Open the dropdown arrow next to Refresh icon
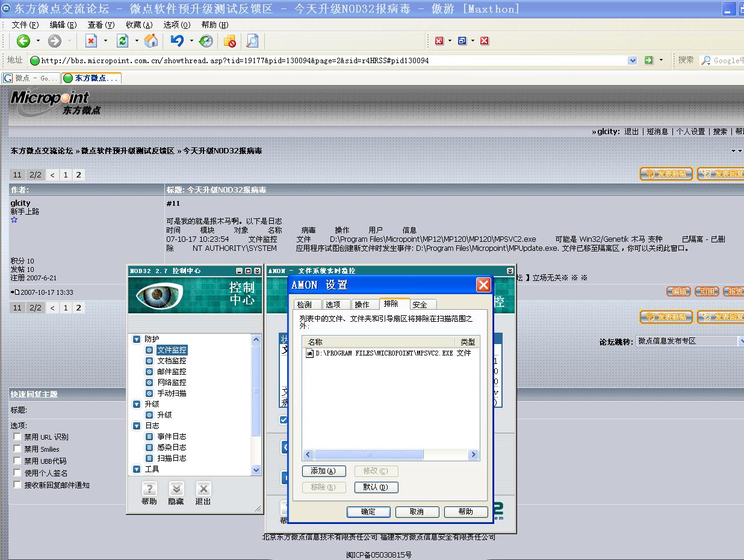744x560 pixels. (x=137, y=41)
